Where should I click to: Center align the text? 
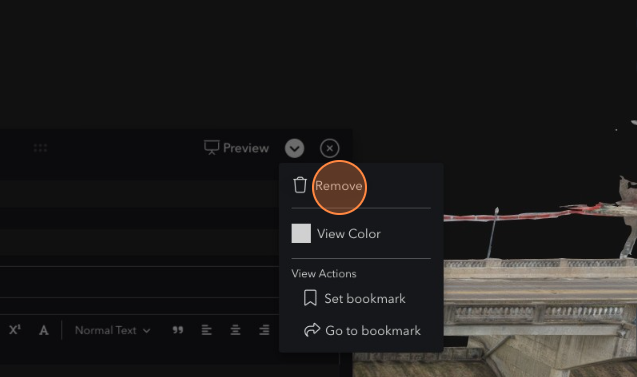point(235,330)
